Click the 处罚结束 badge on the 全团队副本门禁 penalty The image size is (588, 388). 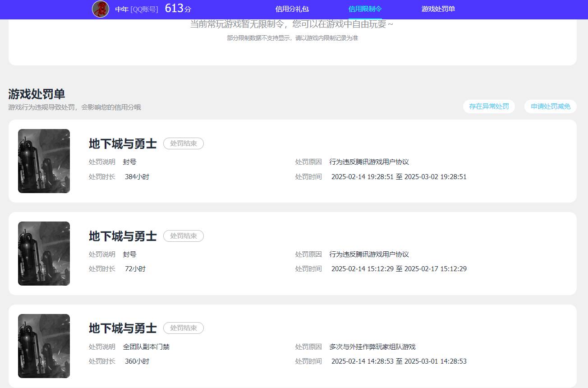tap(183, 328)
